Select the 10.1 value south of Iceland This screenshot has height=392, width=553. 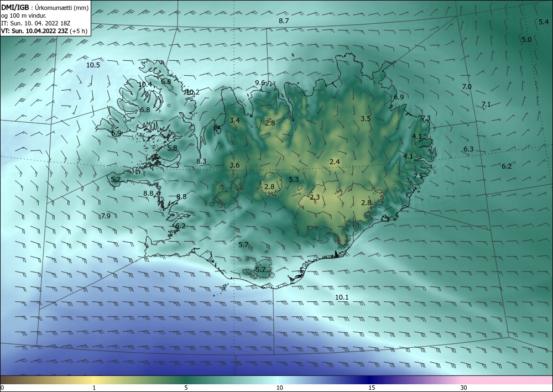pos(342,297)
